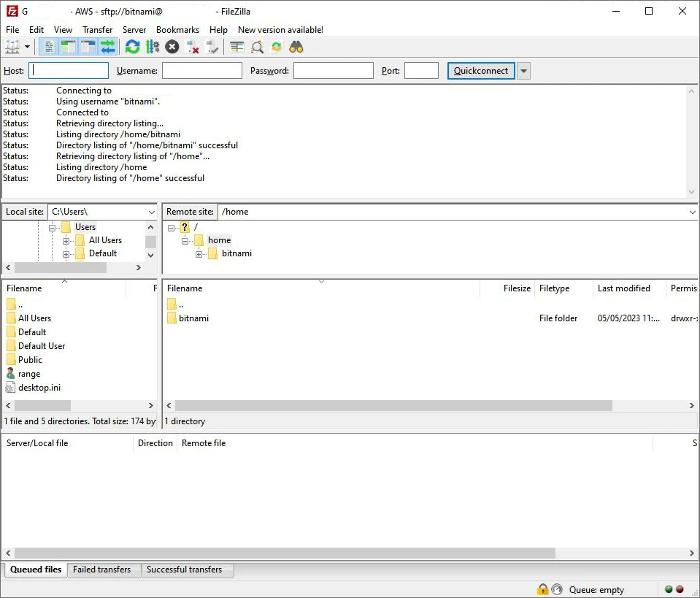Open directory listing filters icon
Screen dimensions: 700x598
[237, 47]
